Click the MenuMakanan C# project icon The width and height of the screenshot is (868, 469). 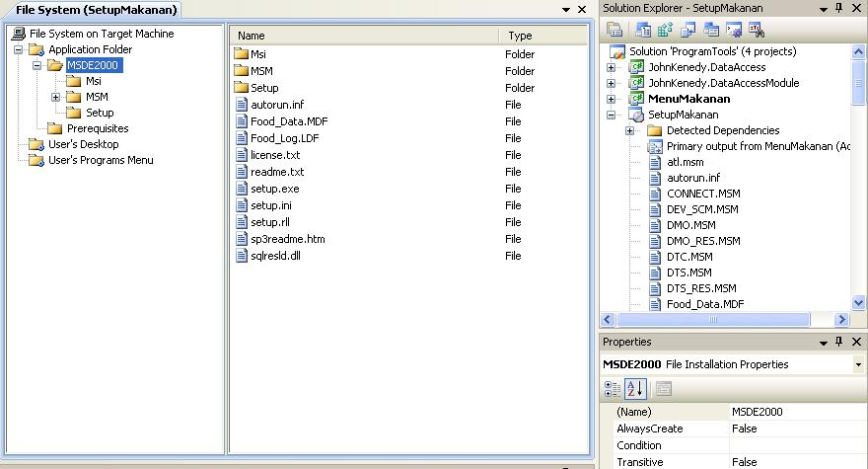(x=636, y=99)
